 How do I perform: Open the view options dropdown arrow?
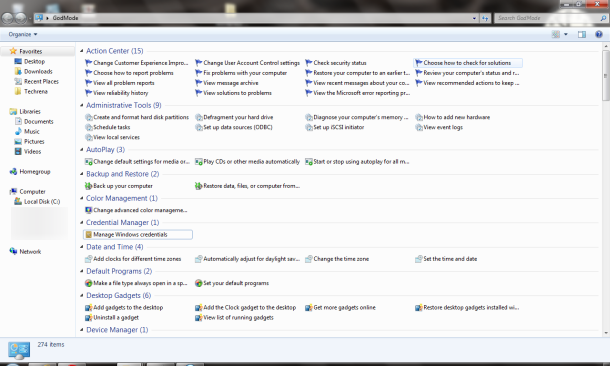(x=566, y=34)
